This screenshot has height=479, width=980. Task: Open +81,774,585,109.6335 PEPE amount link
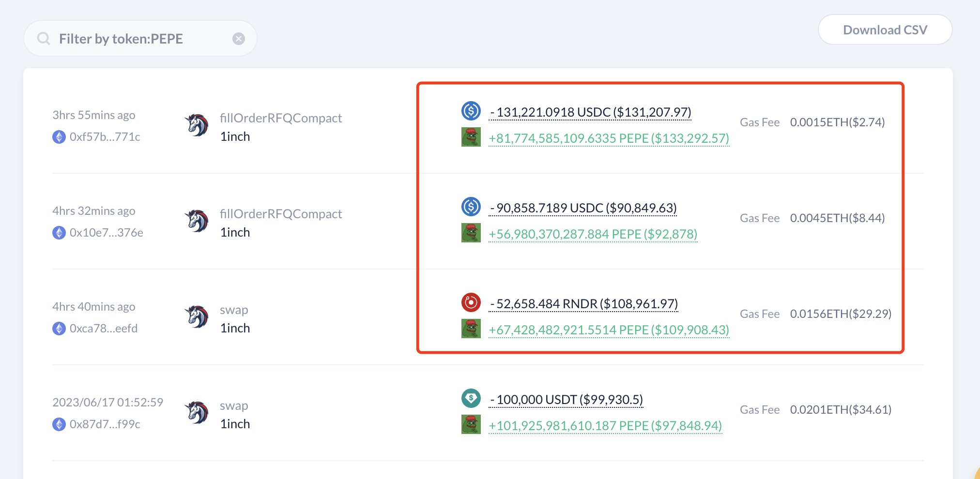(609, 138)
